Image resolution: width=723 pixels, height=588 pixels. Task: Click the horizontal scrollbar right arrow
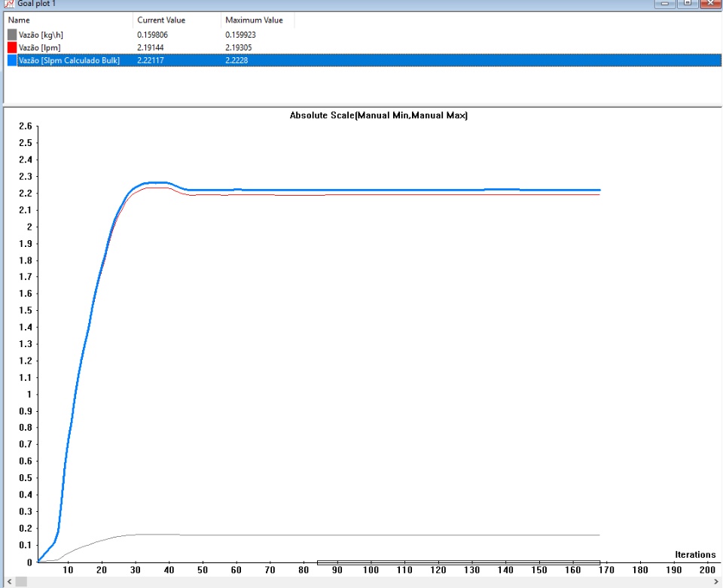click(716, 582)
